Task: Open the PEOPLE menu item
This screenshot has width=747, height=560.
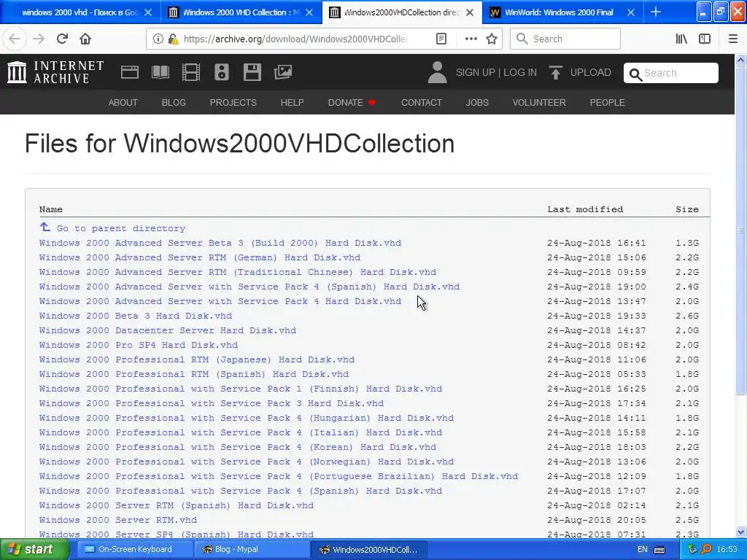Action: (x=608, y=102)
